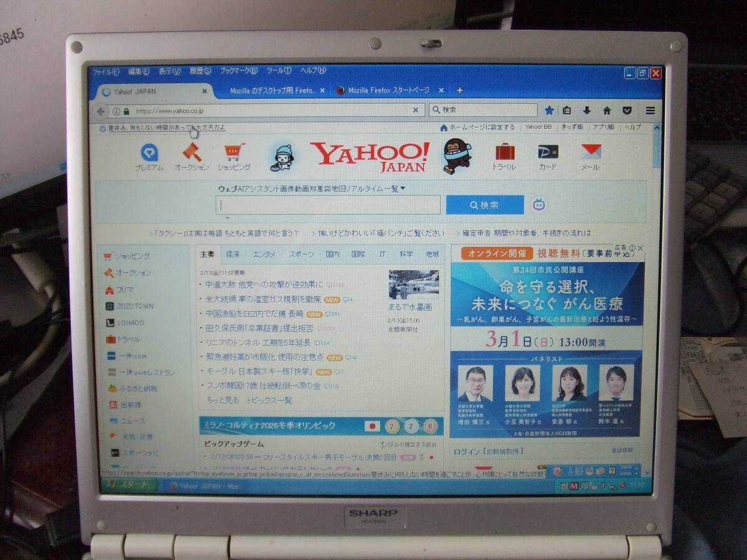
Task: Open the 表示 menu
Action: (x=169, y=72)
